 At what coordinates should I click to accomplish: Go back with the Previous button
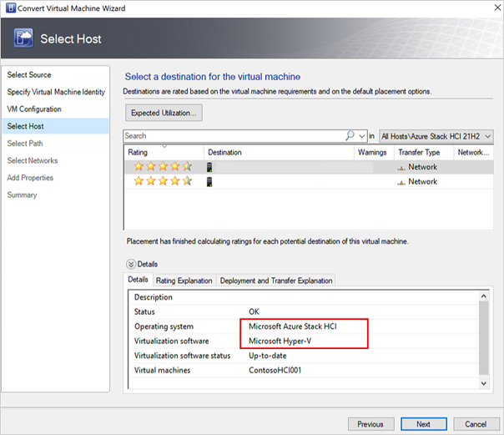click(x=370, y=424)
